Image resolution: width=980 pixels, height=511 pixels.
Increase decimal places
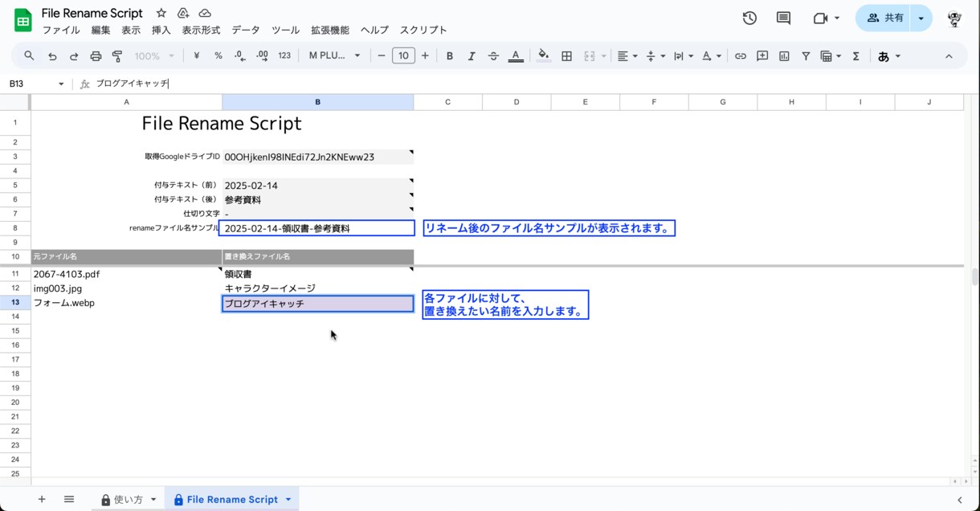click(262, 55)
